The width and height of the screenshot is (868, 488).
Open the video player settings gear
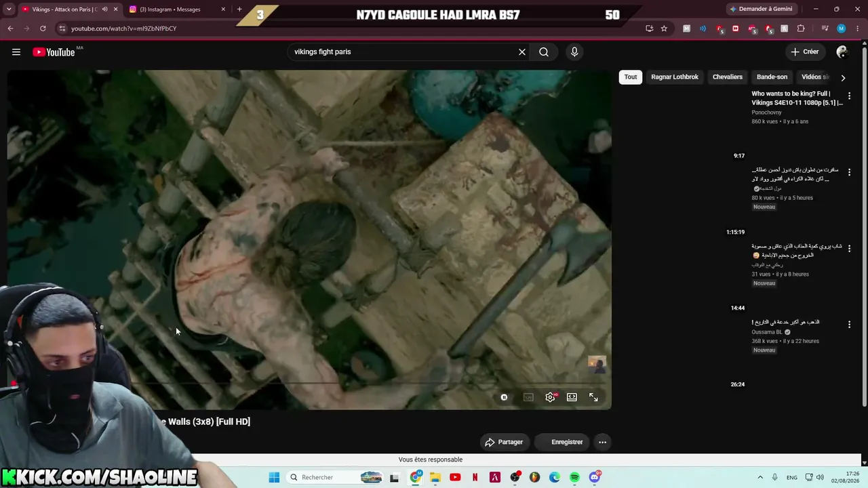(550, 397)
